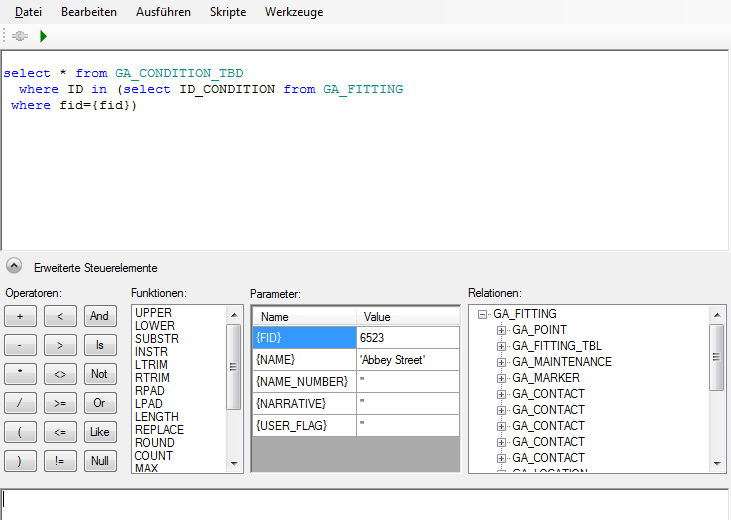
Task: Insert the Null operator
Action: pos(99,461)
